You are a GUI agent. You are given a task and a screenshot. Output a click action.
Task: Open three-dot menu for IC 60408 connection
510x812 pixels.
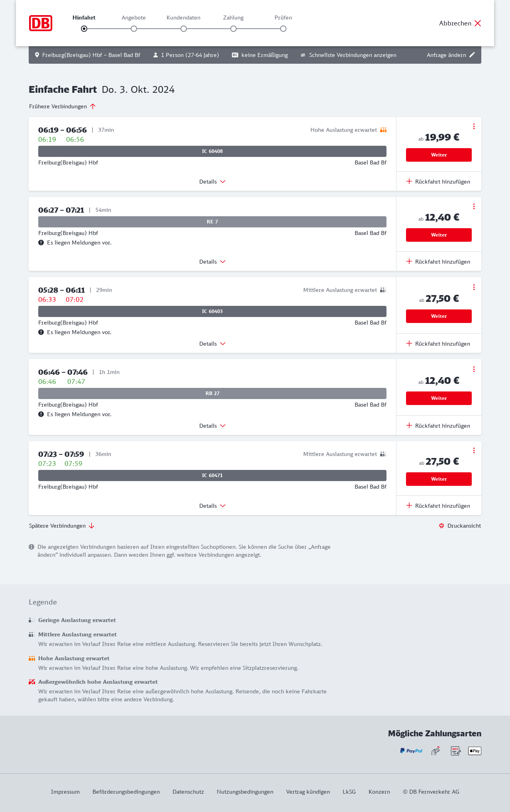pyautogui.click(x=474, y=126)
